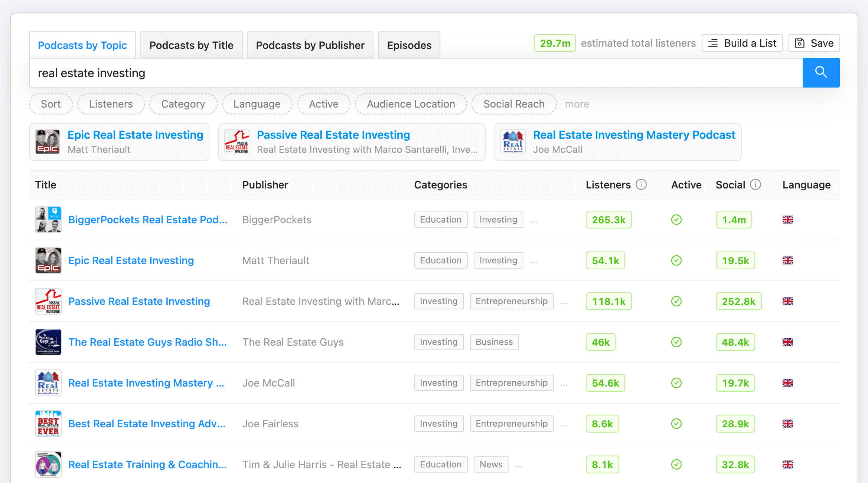The image size is (868, 483).
Task: Click the blue search magnifier button
Action: (821, 72)
